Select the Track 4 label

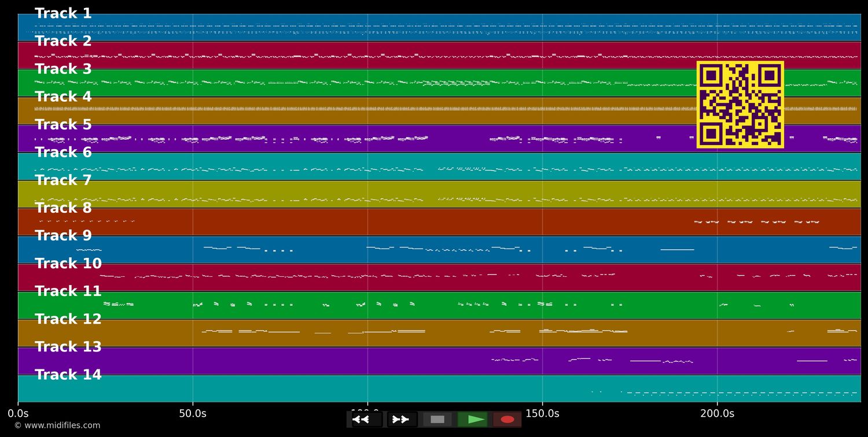(63, 97)
